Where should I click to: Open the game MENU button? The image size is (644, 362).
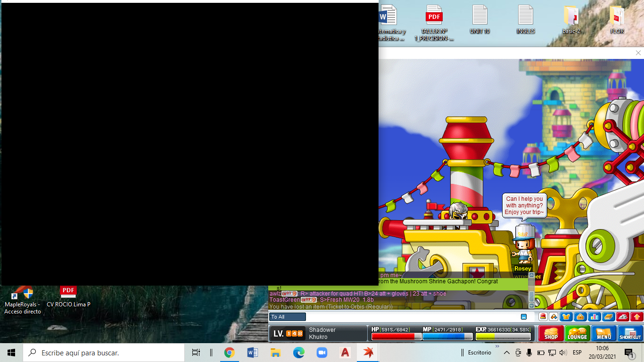click(x=603, y=333)
